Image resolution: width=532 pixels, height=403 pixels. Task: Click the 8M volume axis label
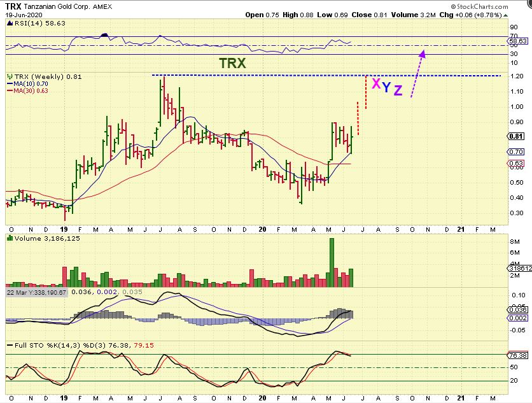click(515, 242)
